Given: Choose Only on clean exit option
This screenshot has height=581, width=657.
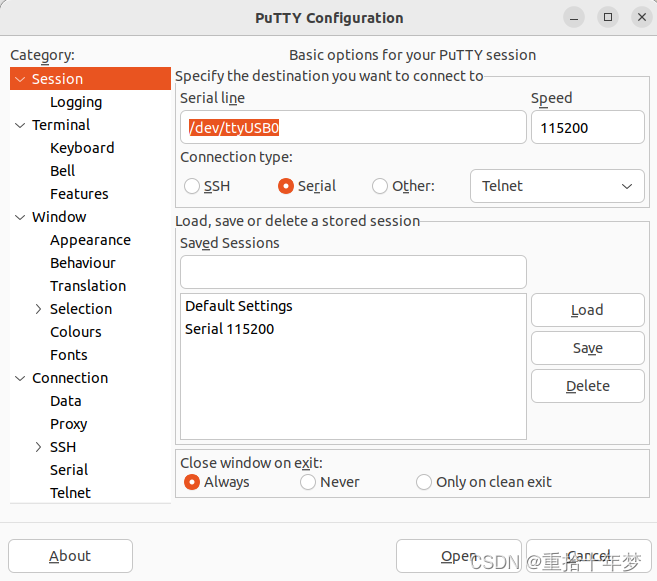Looking at the screenshot, I should 424,482.
